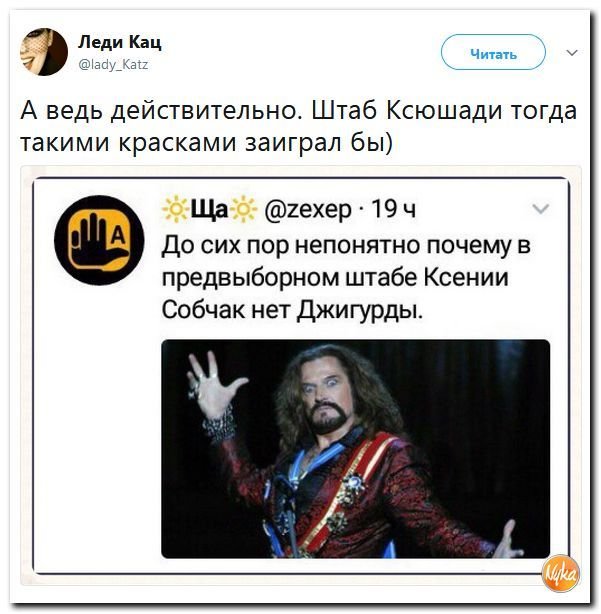The image size is (601, 614).
Task: Open the @lady_Katz handle link
Action: click(x=114, y=64)
